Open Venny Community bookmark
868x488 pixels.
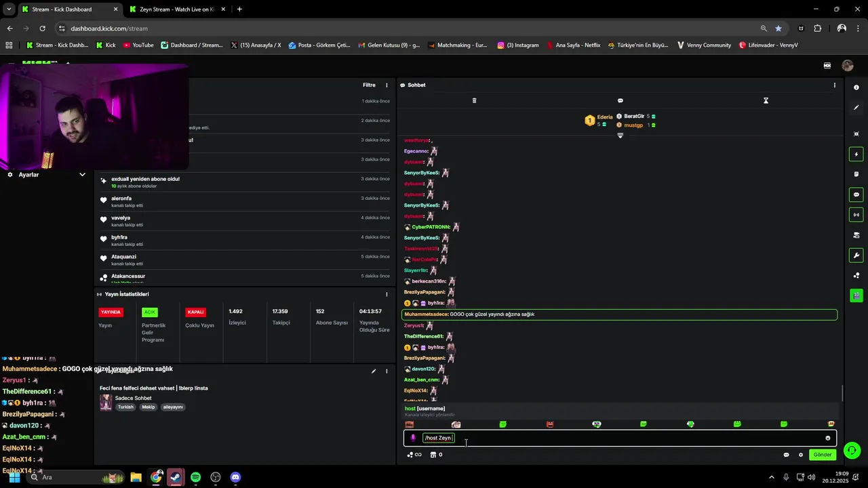[704, 45]
